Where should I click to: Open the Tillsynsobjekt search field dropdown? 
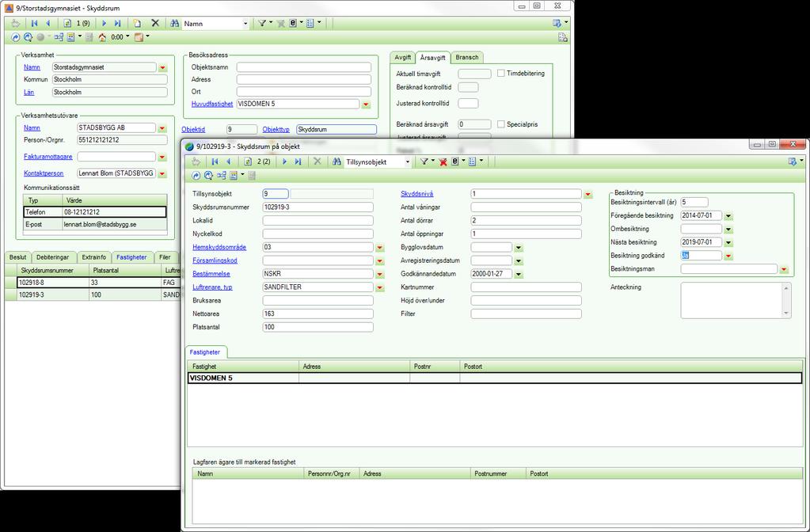(408, 162)
